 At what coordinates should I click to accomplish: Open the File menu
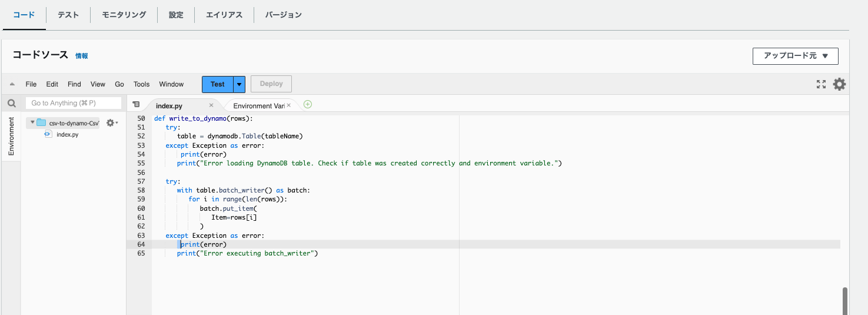[x=31, y=84]
